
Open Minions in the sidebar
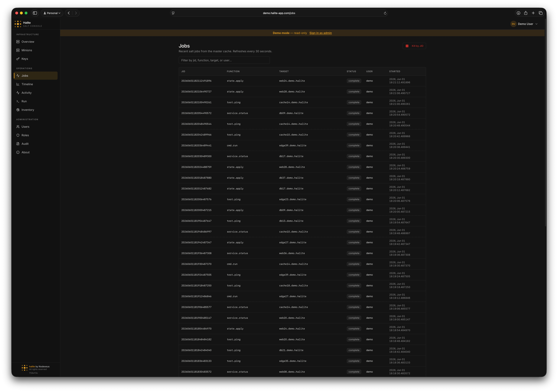[x=36, y=50]
